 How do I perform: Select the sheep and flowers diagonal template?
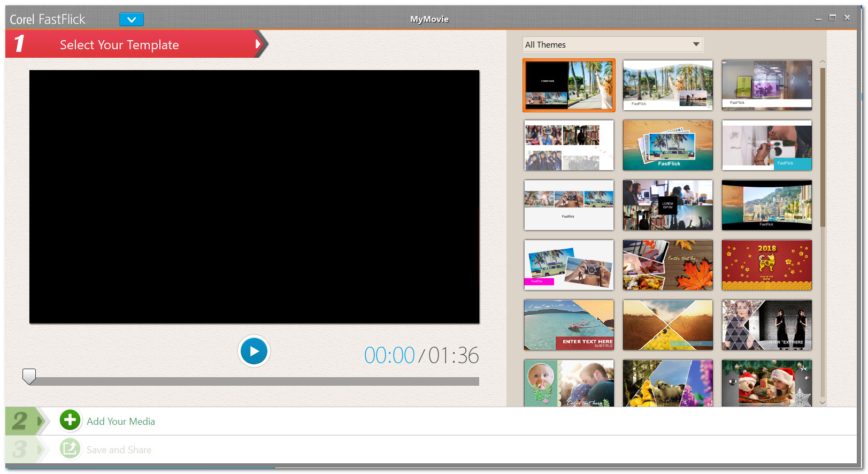point(668,383)
